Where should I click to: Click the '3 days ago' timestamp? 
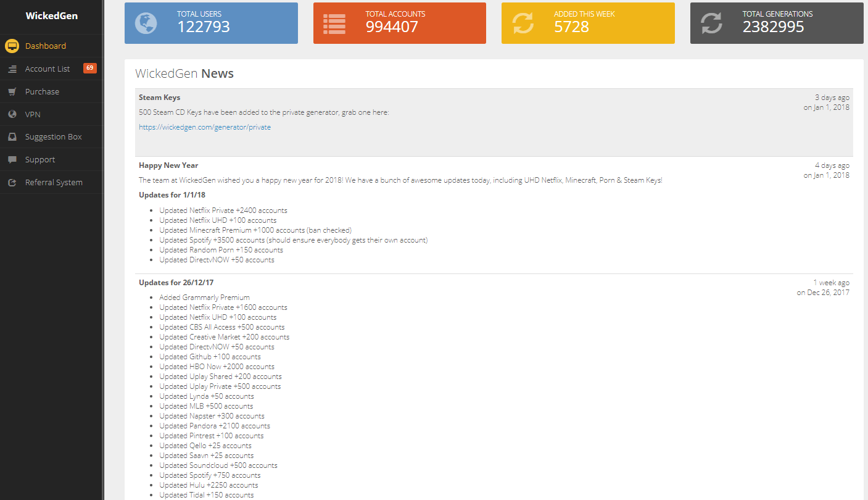point(832,98)
